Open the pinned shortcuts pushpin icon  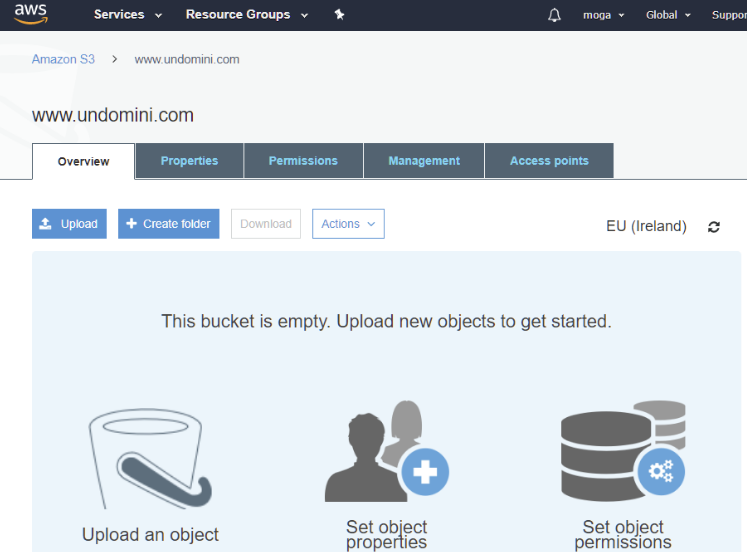click(339, 15)
